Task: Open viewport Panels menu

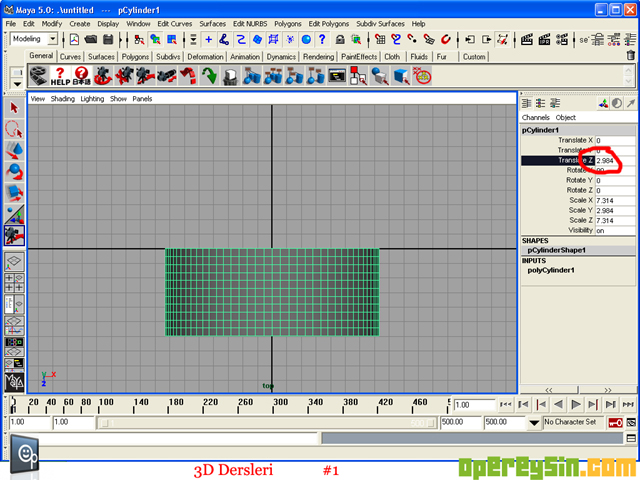Action: (x=142, y=99)
